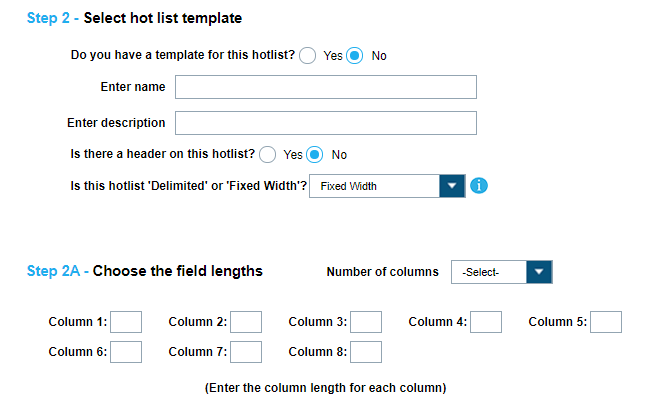The image size is (665, 405).
Task: Select Yes for having a hotlist template
Action: (308, 56)
